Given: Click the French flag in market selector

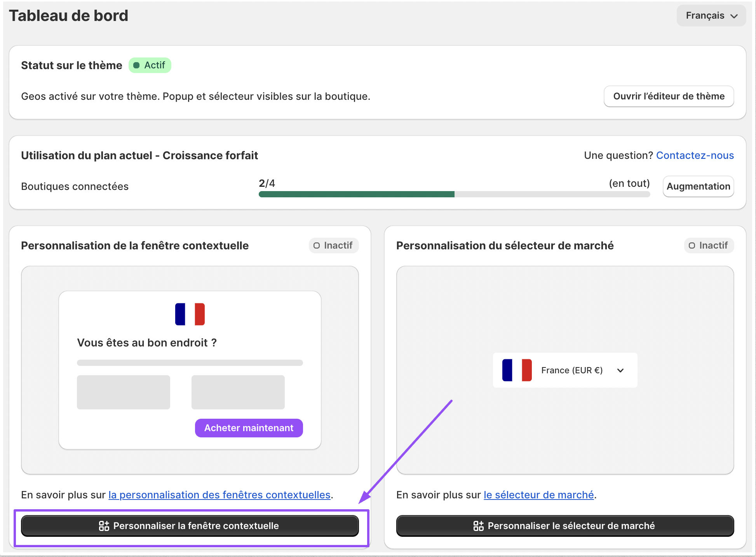Looking at the screenshot, I should 517,370.
